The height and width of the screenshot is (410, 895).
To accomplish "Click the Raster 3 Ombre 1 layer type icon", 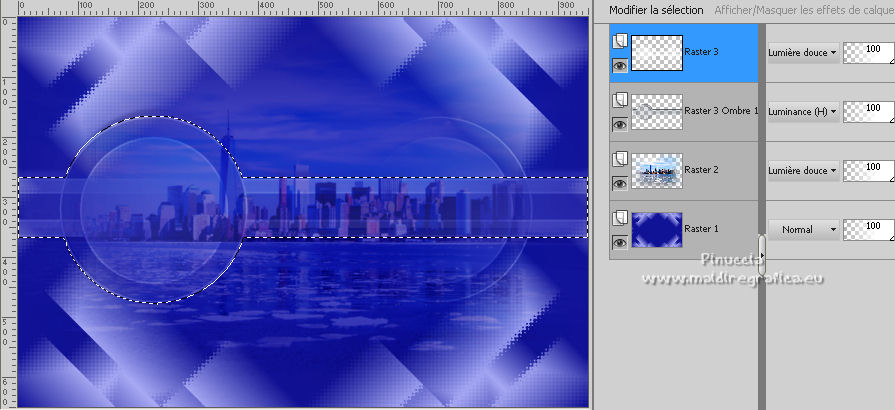I will 620,100.
